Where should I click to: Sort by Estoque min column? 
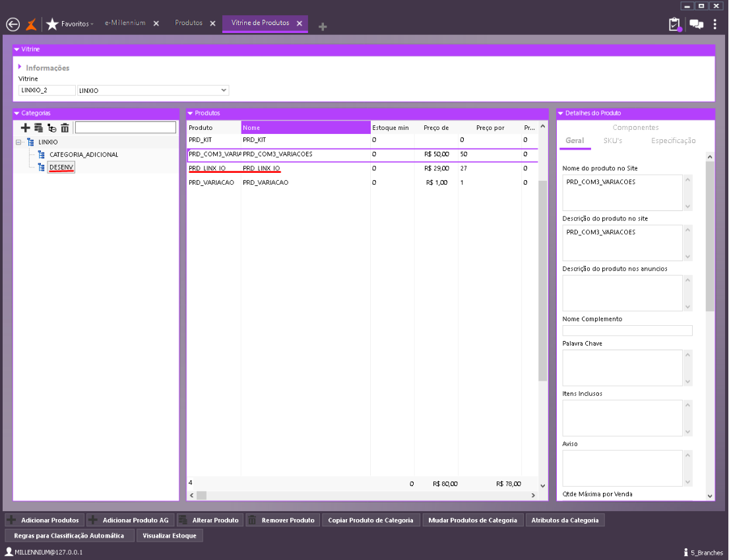point(392,128)
